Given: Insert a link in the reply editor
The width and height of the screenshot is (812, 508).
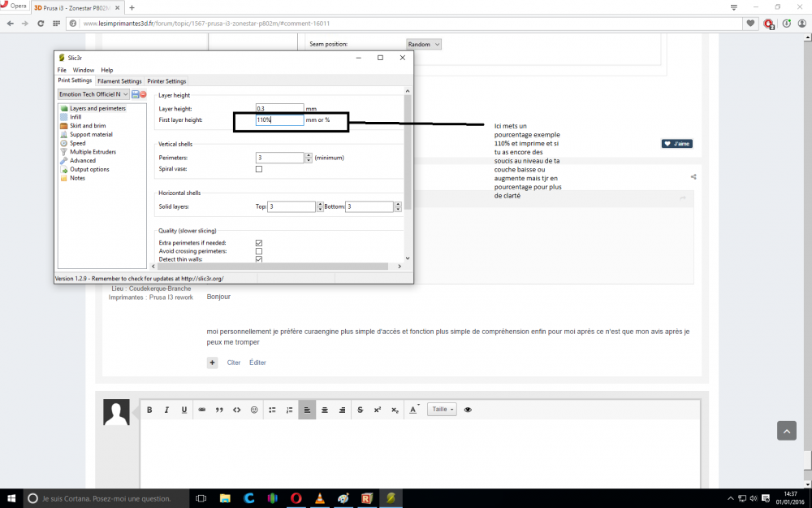Looking at the screenshot, I should 202,410.
